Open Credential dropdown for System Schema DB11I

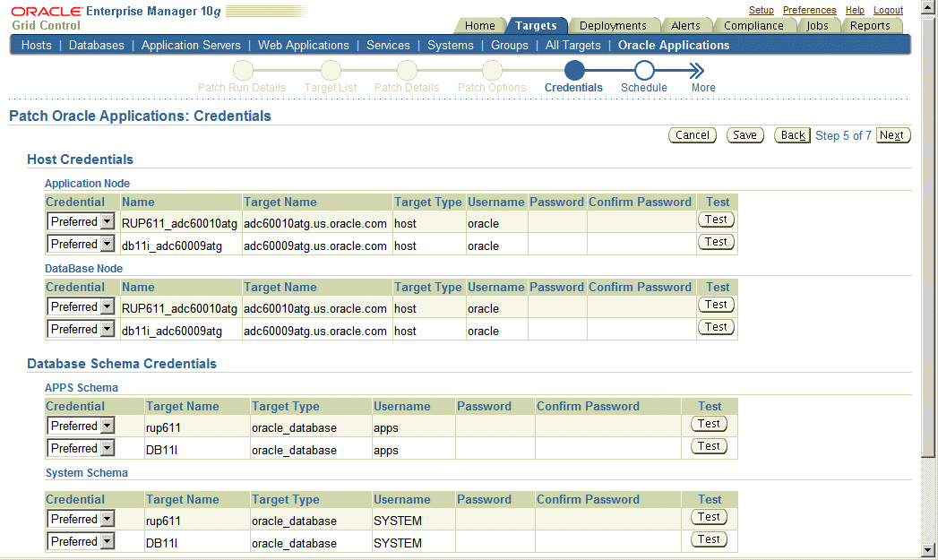tap(81, 541)
